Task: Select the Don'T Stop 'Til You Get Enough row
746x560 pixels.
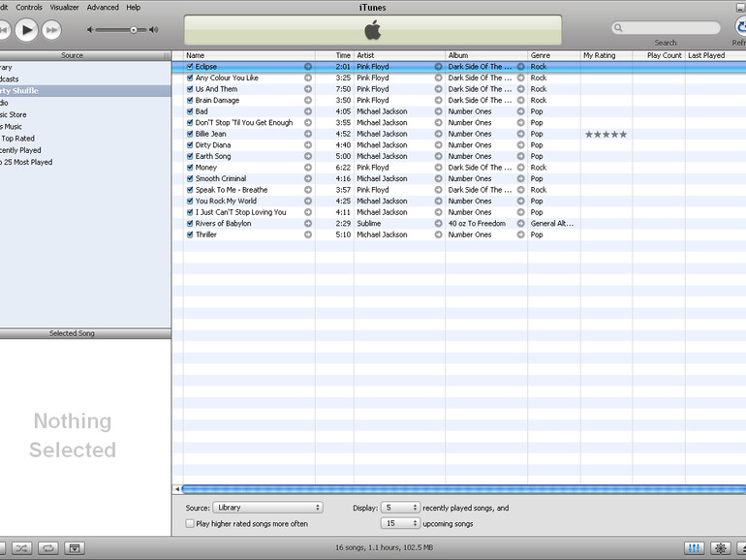Action: 459,123
